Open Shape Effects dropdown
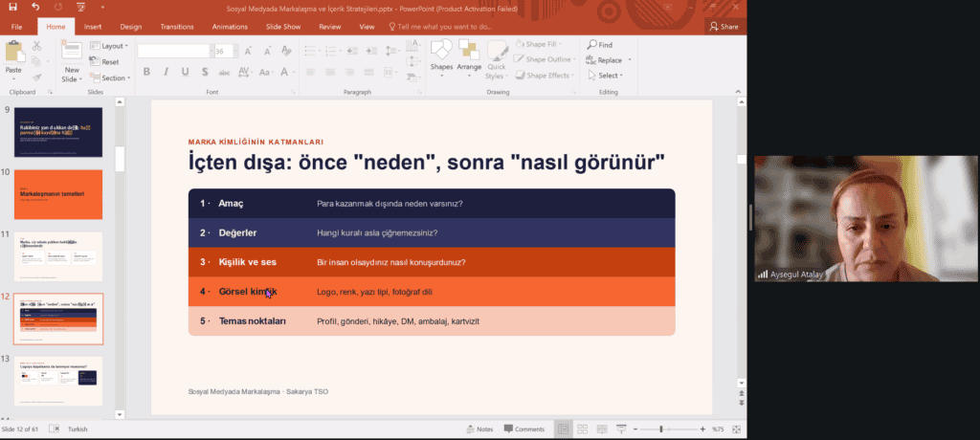 coord(544,76)
